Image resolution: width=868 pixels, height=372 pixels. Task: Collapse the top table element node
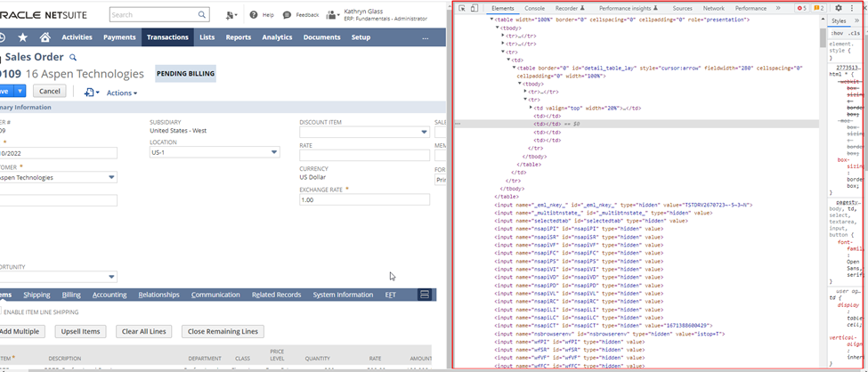pos(491,20)
